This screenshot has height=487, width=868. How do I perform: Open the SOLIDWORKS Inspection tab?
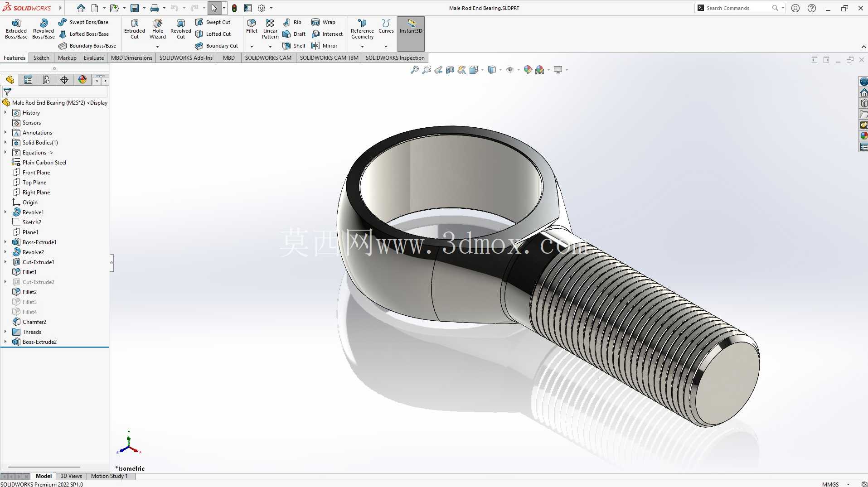(395, 58)
